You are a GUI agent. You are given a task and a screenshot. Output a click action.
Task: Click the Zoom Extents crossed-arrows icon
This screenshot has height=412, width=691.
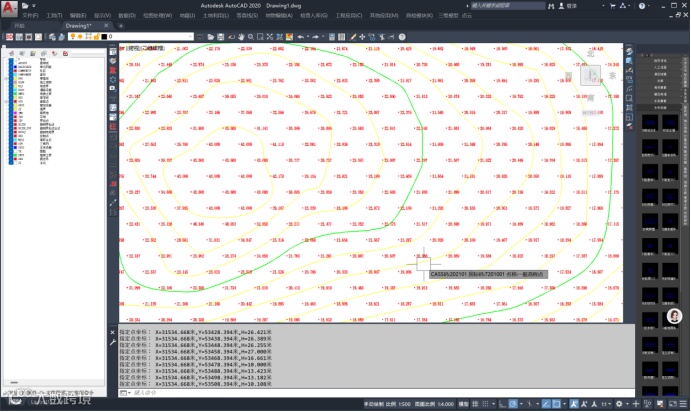coord(270,37)
